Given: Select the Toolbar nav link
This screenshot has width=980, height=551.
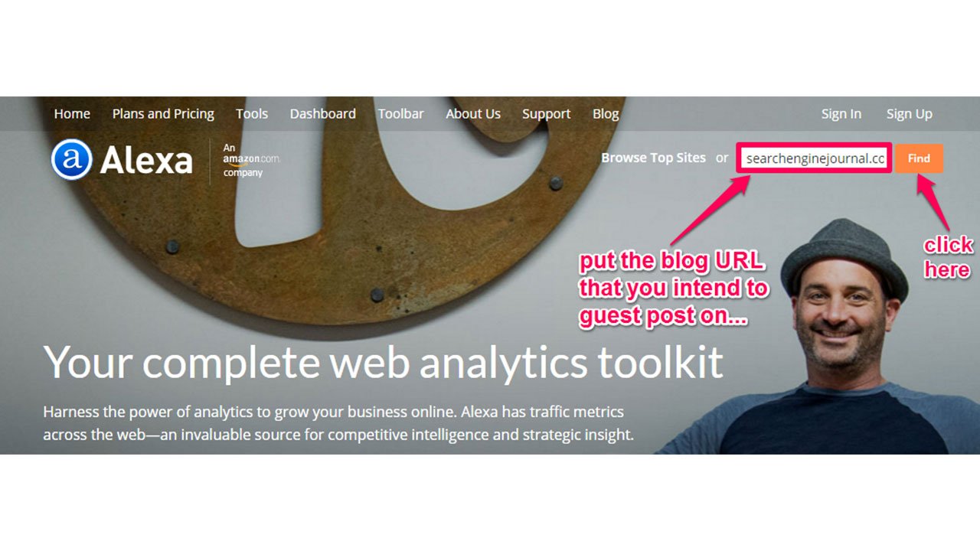Looking at the screenshot, I should point(400,113).
